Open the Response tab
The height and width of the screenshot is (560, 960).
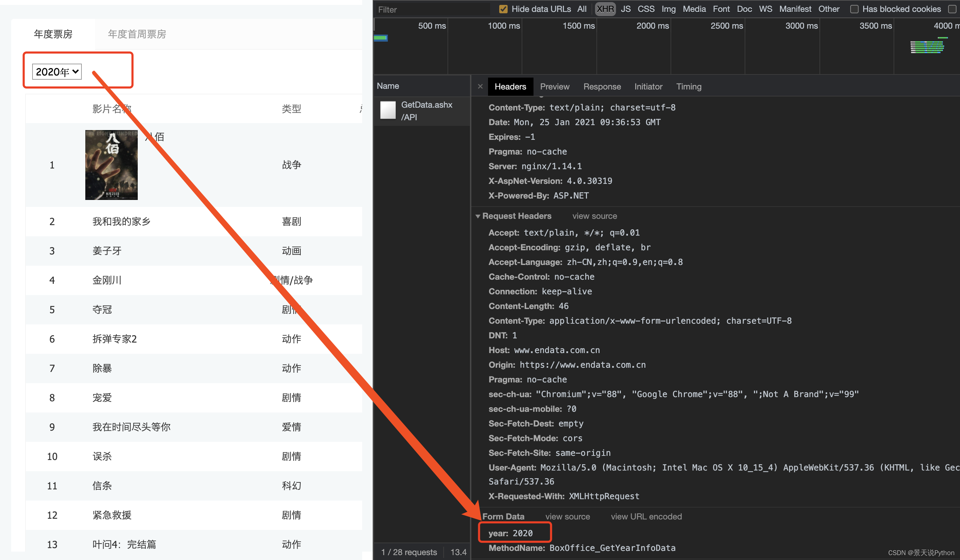[602, 86]
